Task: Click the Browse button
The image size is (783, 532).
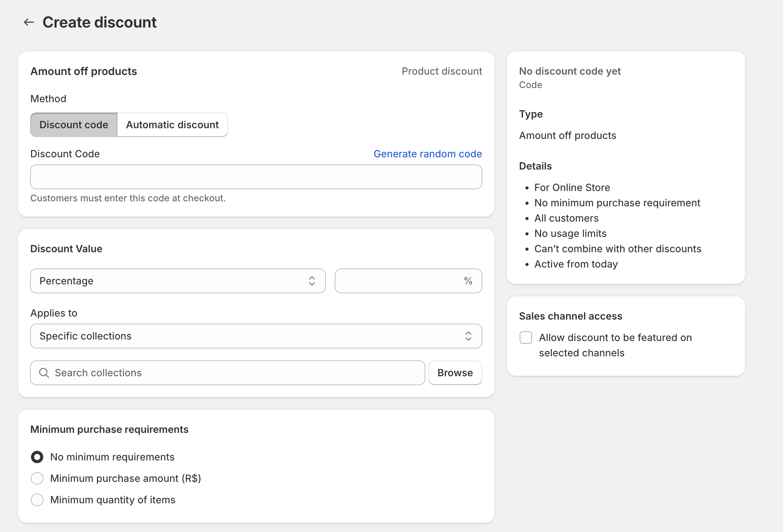Action: (455, 373)
